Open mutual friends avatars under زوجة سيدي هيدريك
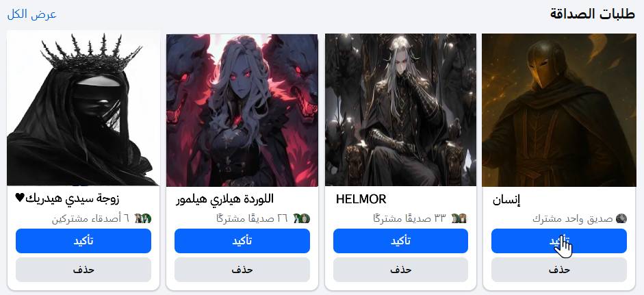Viewport: 644px width, 295px height. pyautogui.click(x=143, y=218)
